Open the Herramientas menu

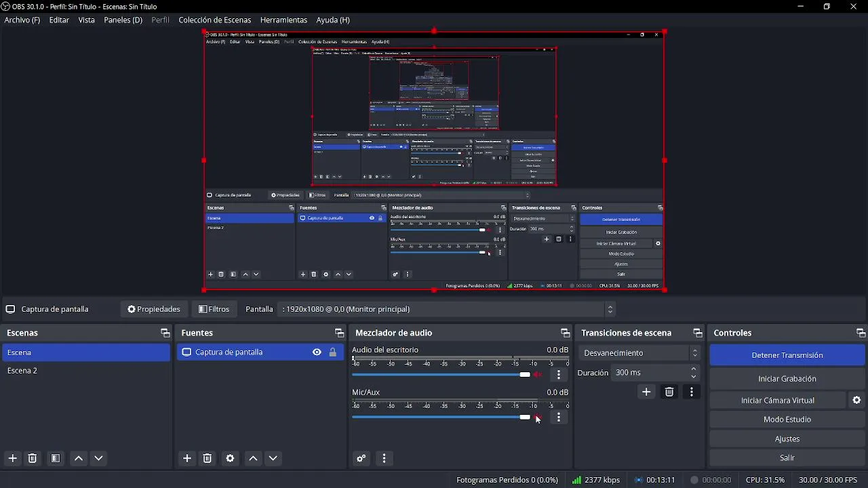tap(283, 20)
